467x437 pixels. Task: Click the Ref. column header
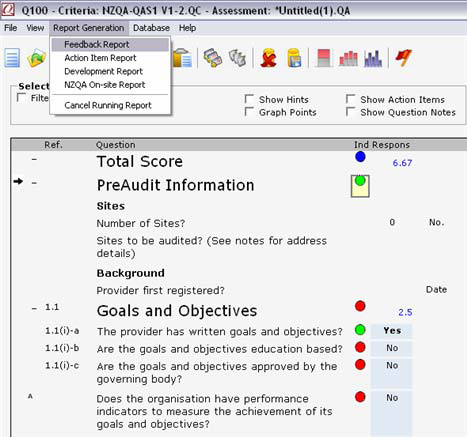click(53, 145)
